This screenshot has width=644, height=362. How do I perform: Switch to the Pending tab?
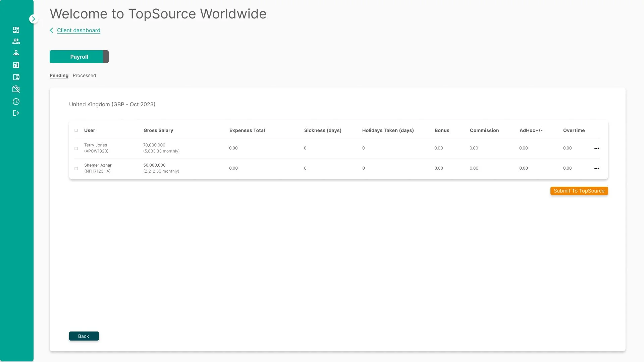(59, 75)
